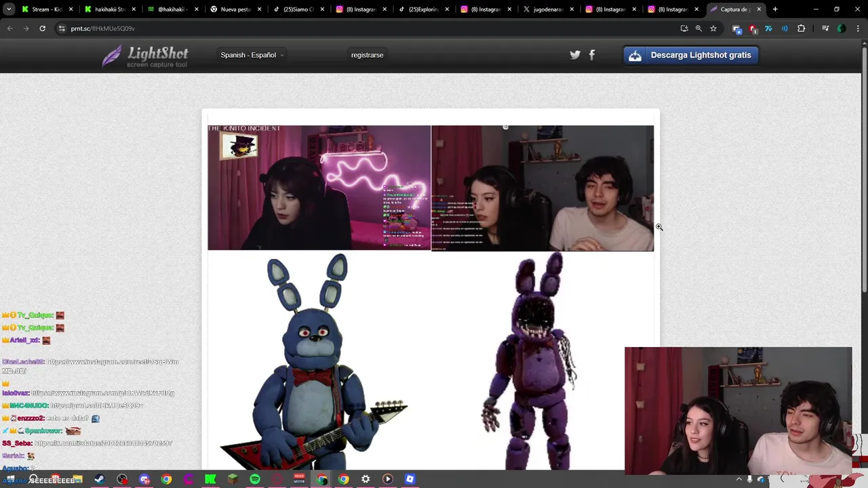The image size is (868, 488).
Task: Open the red extension with badge 1
Action: [753, 28]
